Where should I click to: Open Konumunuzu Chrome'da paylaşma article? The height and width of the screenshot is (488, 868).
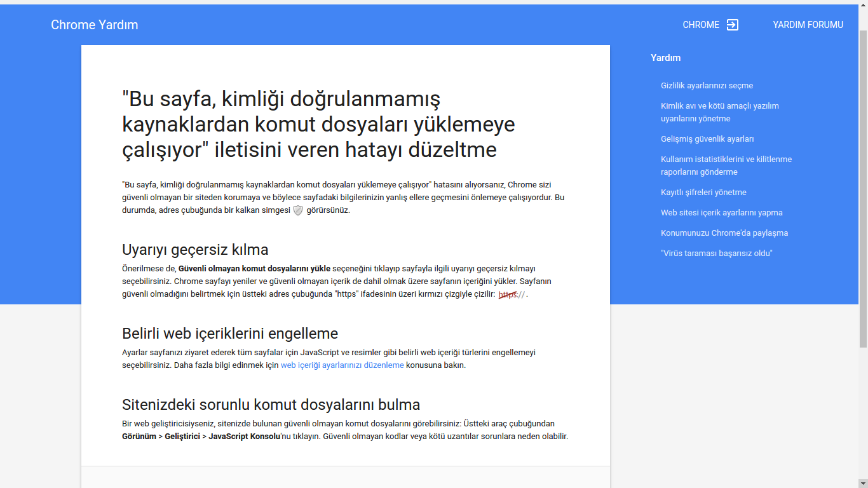pos(724,233)
